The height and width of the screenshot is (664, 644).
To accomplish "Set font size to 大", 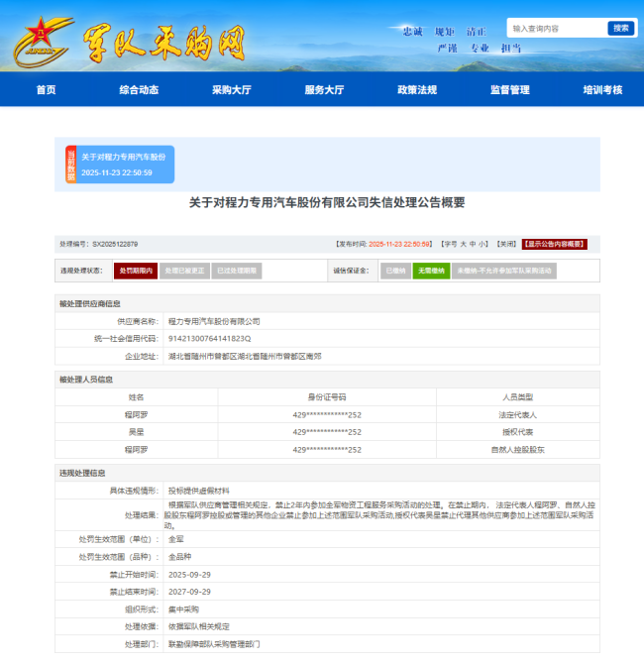I will pyautogui.click(x=461, y=244).
